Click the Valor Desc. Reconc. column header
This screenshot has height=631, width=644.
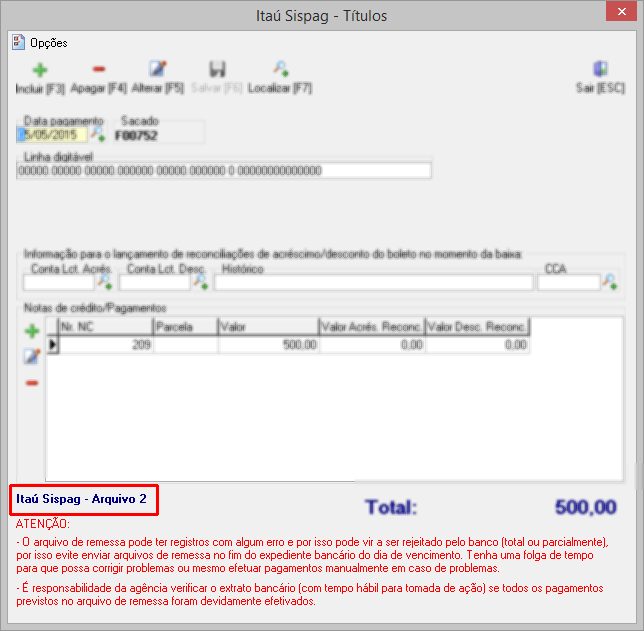pyautogui.click(x=477, y=327)
